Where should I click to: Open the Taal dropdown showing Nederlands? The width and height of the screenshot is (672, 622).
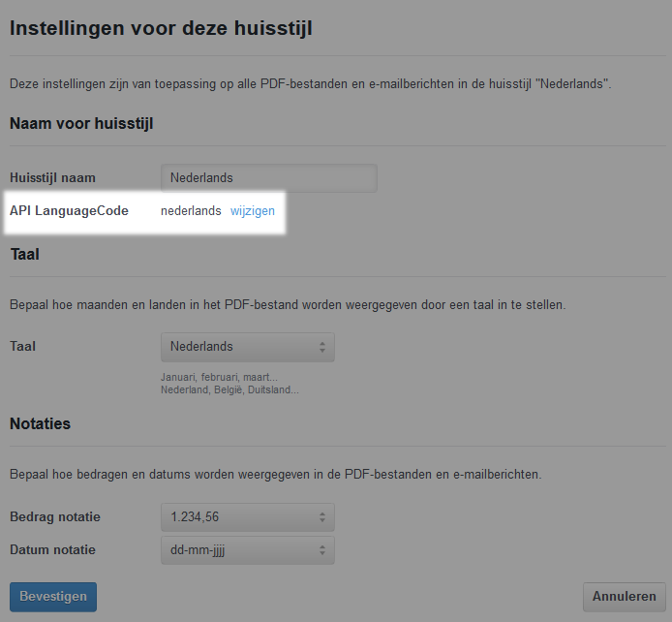tap(247, 347)
